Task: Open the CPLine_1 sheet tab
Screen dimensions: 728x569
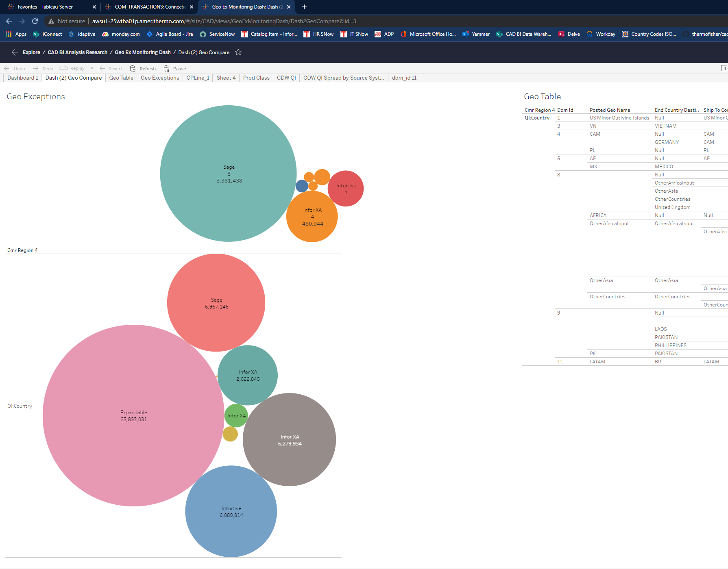Action: (198, 78)
